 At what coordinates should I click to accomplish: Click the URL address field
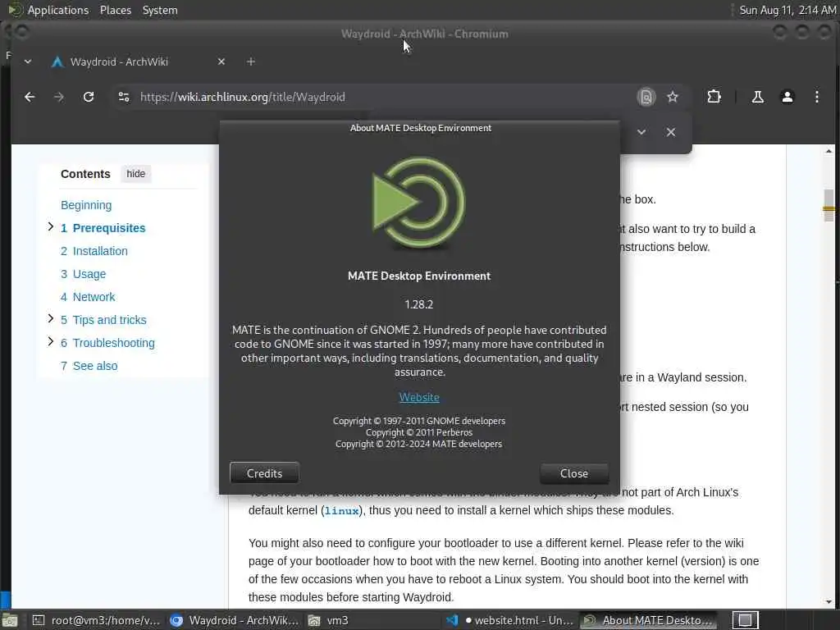(375, 97)
